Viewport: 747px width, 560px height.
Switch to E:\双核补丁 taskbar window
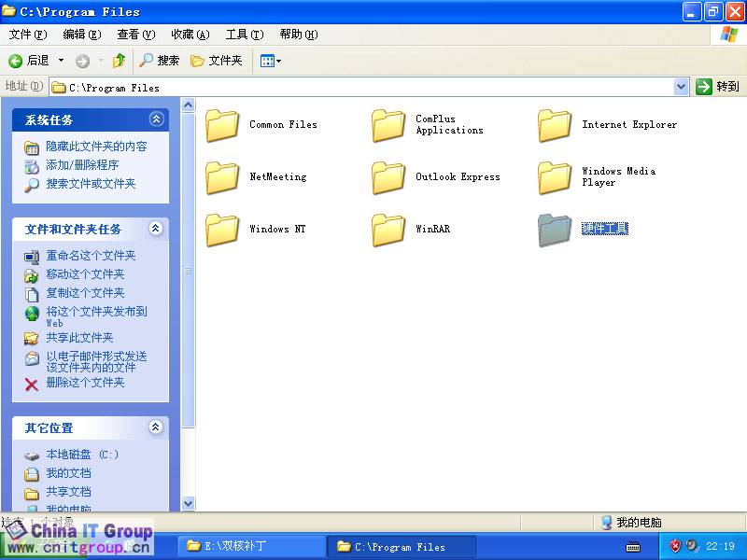[x=250, y=546]
